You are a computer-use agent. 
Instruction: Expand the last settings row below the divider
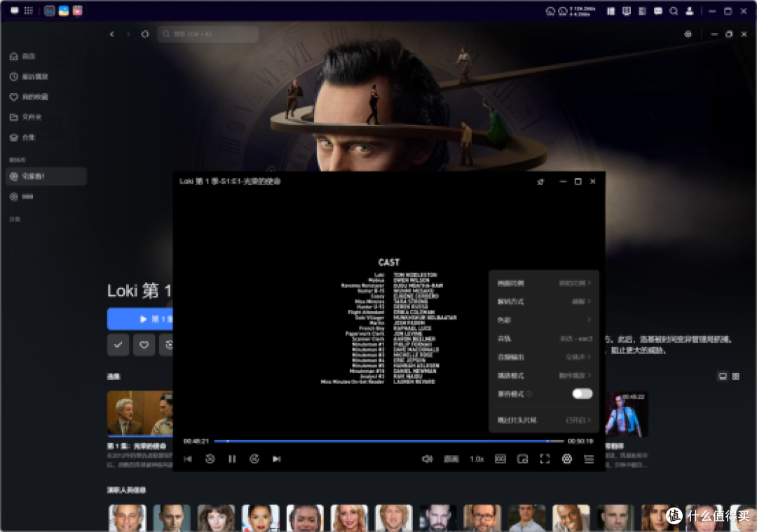click(x=544, y=421)
